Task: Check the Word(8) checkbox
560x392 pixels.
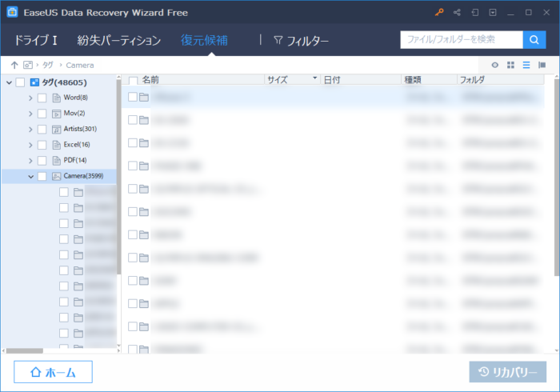Action: tap(42, 98)
